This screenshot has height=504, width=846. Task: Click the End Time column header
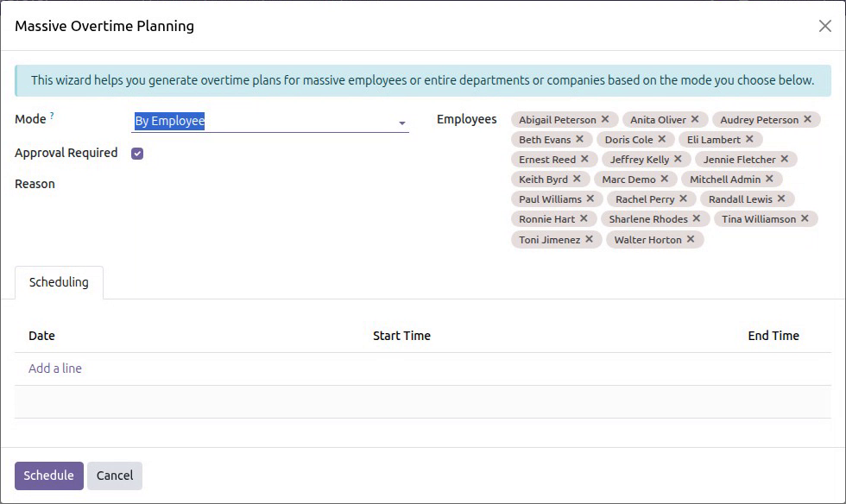tap(773, 336)
